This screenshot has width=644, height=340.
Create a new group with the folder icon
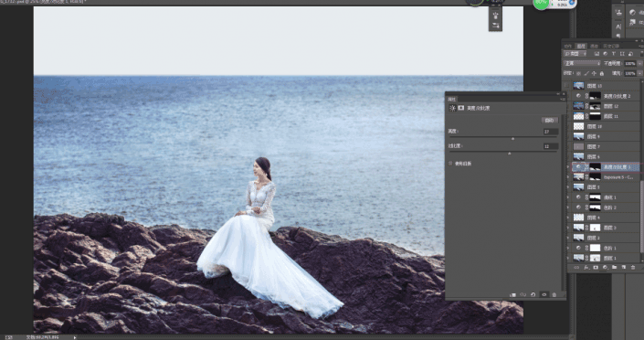615,267
